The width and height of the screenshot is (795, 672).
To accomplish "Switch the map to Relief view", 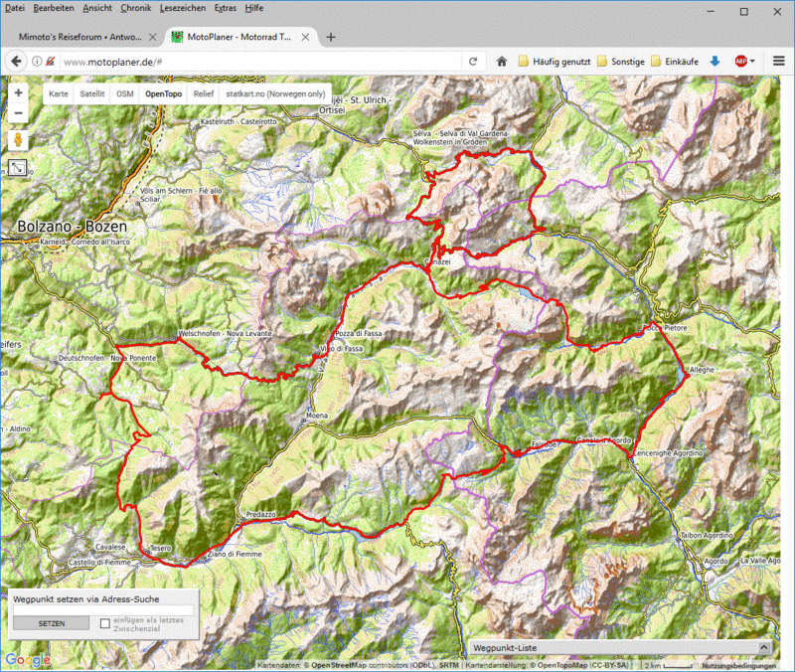I will tap(203, 92).
